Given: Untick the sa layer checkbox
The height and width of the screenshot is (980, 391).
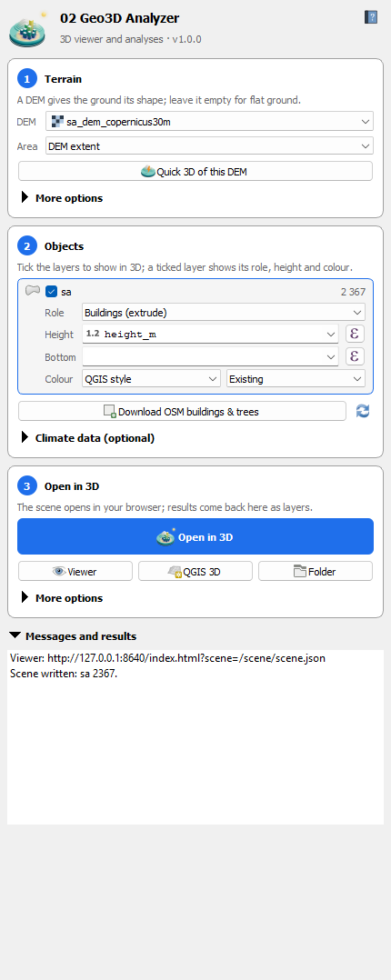Looking at the screenshot, I should coord(51,291).
